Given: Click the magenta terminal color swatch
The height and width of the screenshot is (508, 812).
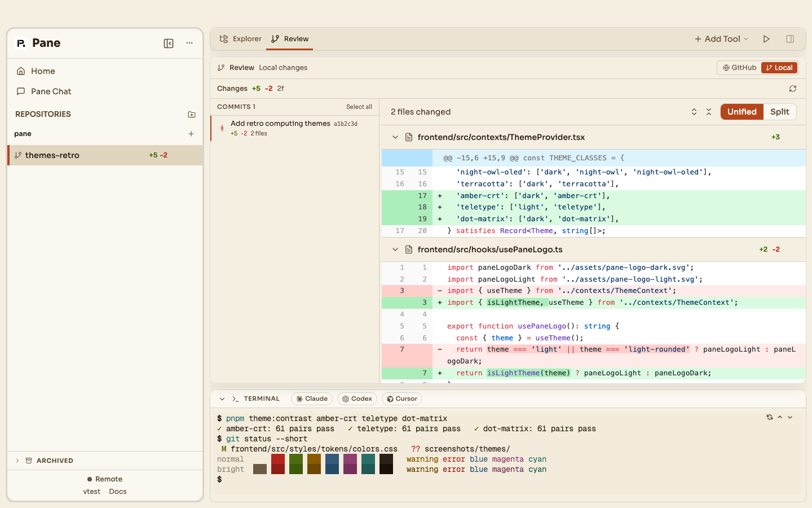Looking at the screenshot, I should (350, 464).
